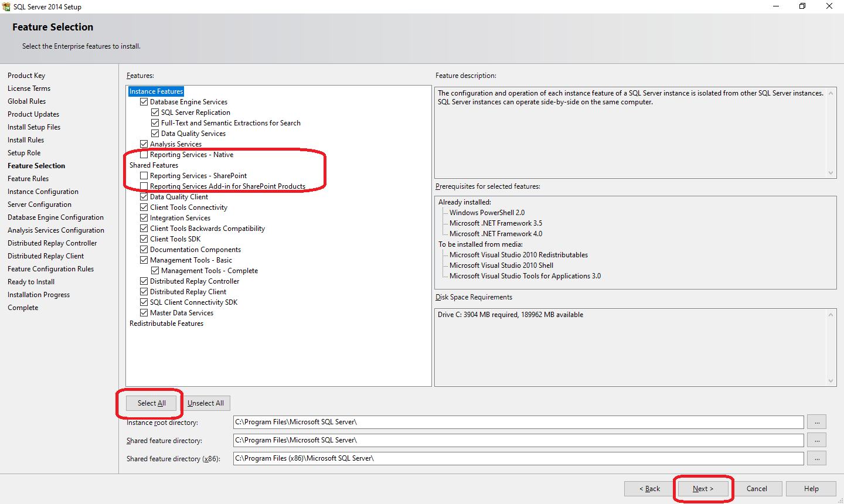This screenshot has height=504, width=844.
Task: Toggle Data Quality Client checkbox
Action: click(144, 197)
